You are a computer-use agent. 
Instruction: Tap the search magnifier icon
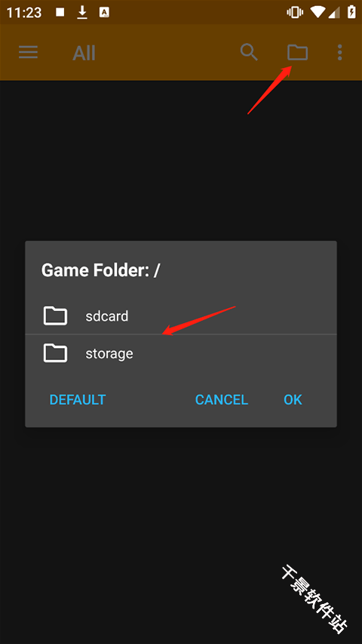[x=249, y=52]
